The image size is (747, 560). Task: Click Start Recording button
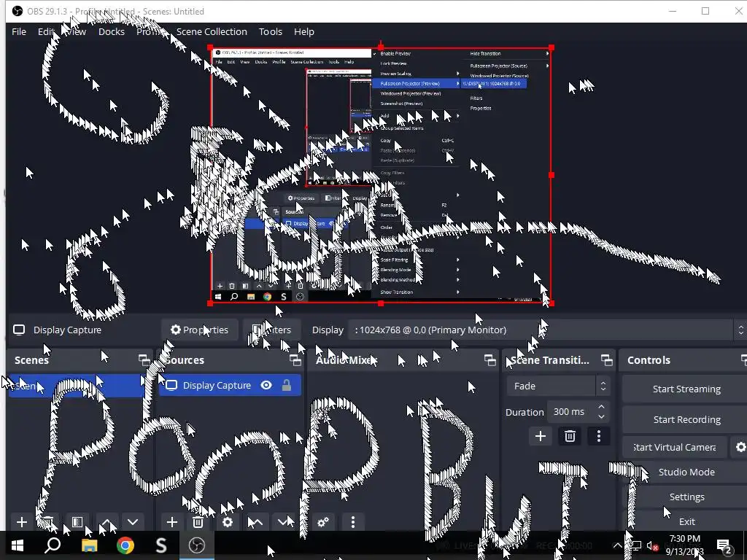(686, 419)
